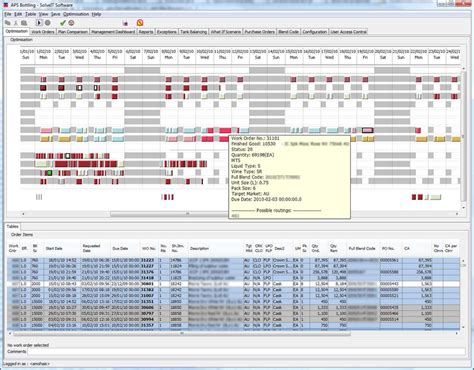The width and height of the screenshot is (474, 370).
Task: Switch to the Configuration tab
Action: point(314,32)
